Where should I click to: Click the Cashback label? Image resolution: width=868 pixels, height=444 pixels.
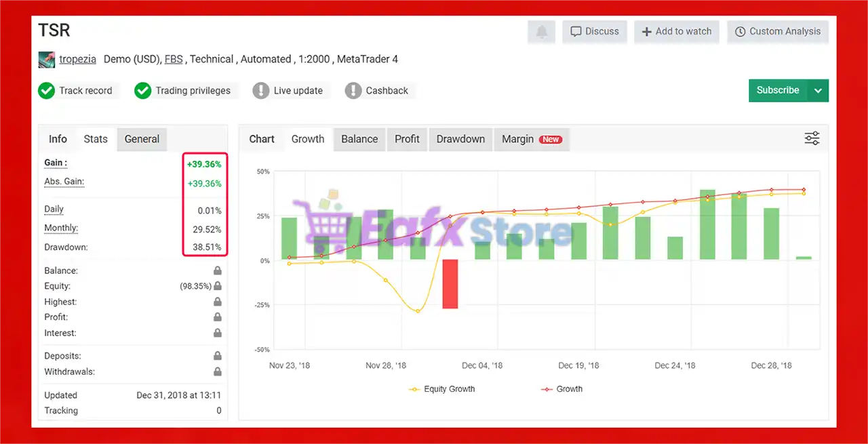point(387,91)
